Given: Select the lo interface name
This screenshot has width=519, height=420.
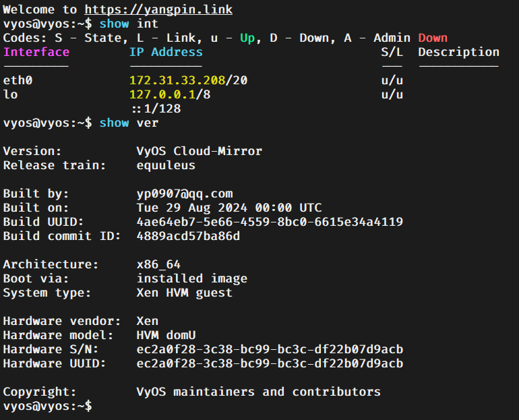Looking at the screenshot, I should point(10,94).
